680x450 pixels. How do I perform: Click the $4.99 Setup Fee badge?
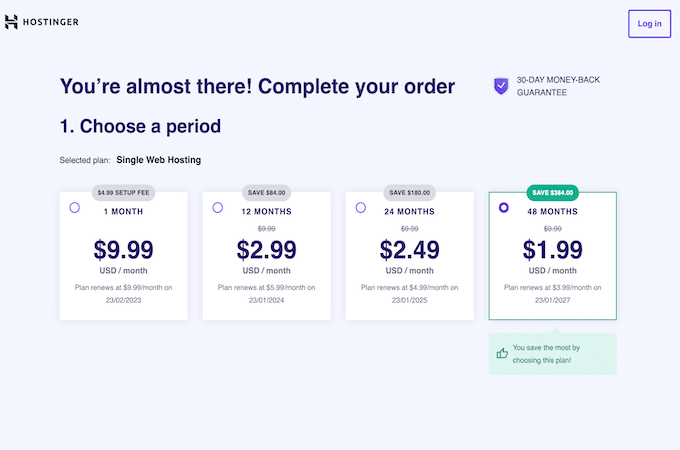coord(123,192)
